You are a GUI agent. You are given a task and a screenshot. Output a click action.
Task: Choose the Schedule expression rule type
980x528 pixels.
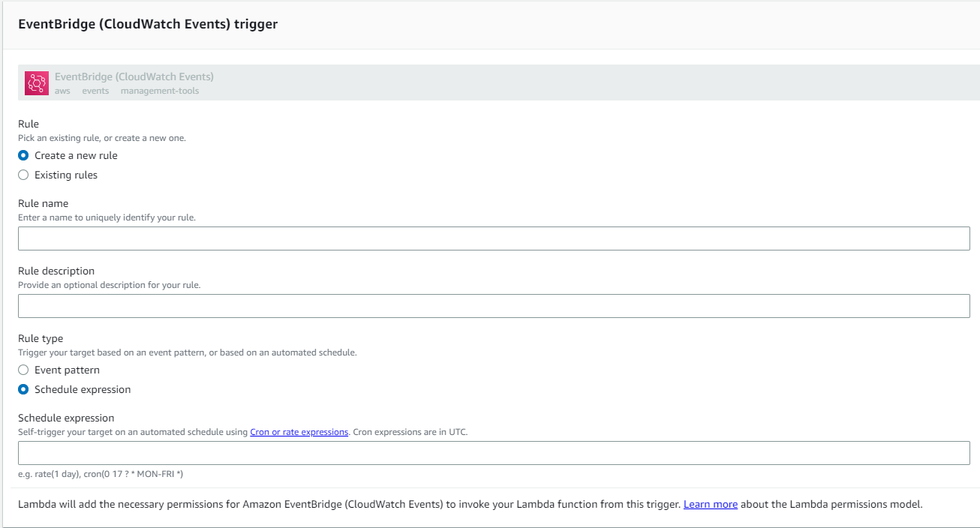(x=23, y=389)
